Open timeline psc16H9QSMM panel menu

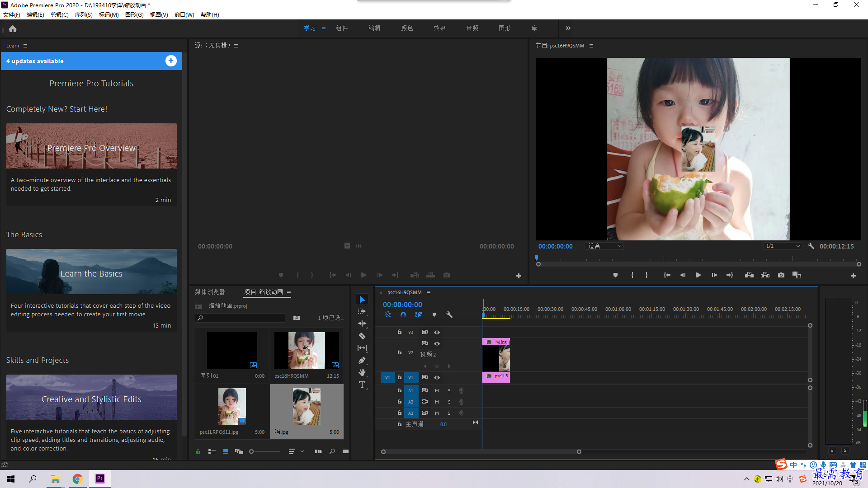(429, 292)
